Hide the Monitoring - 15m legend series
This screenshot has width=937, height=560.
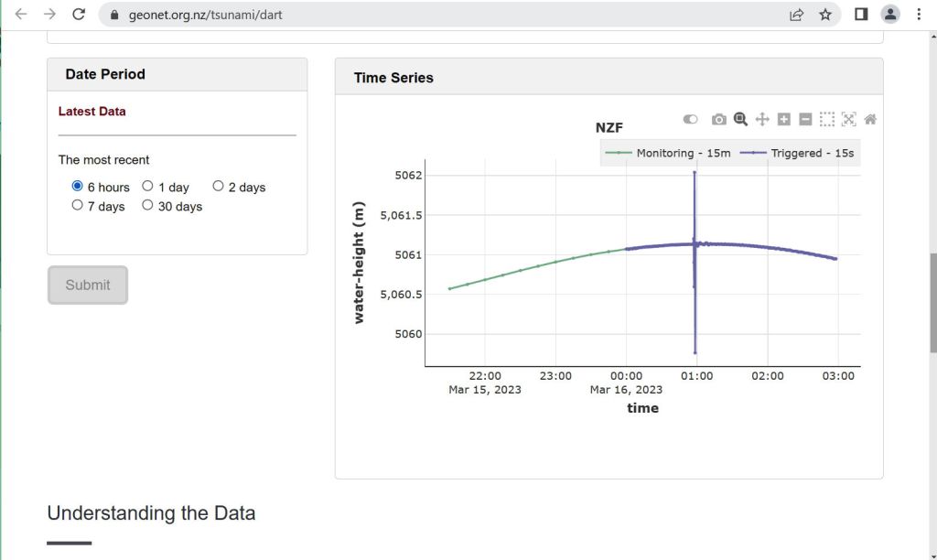(x=673, y=153)
